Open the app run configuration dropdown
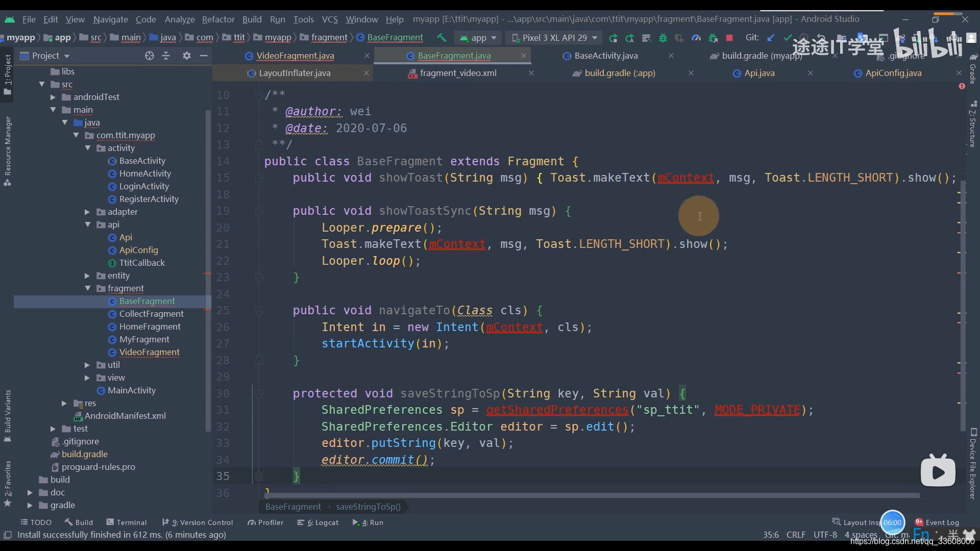This screenshot has height=551, width=980. 478,38
